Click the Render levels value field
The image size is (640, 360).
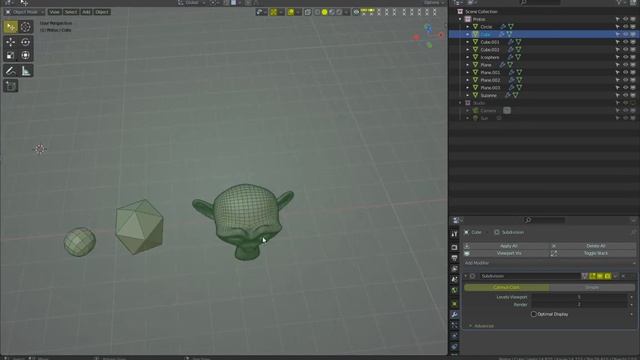point(579,304)
